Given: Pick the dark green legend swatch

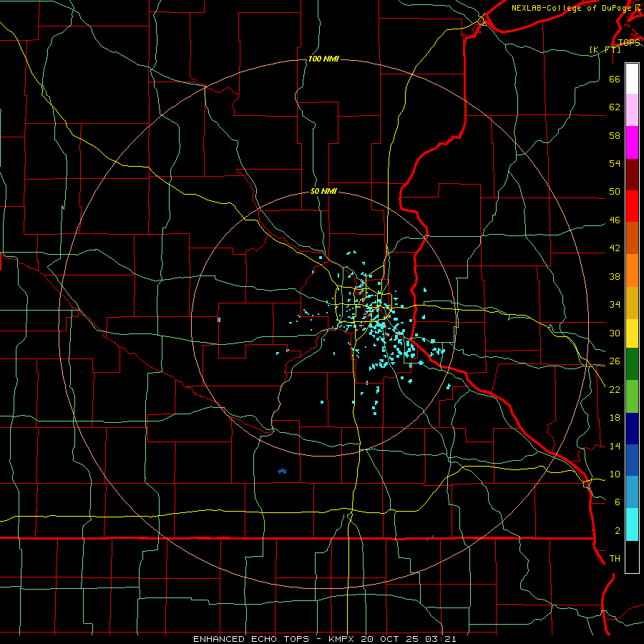Looking at the screenshot, I should (x=632, y=364).
